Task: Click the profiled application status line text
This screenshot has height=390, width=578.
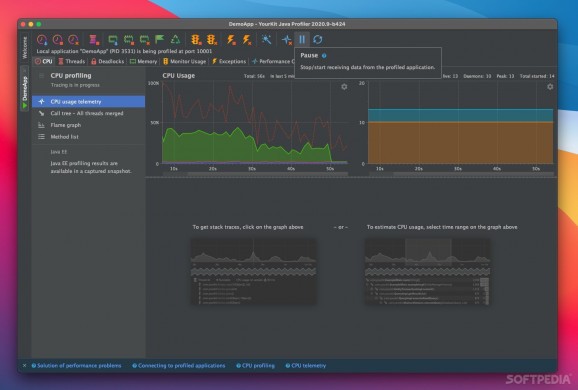Action: (x=124, y=51)
